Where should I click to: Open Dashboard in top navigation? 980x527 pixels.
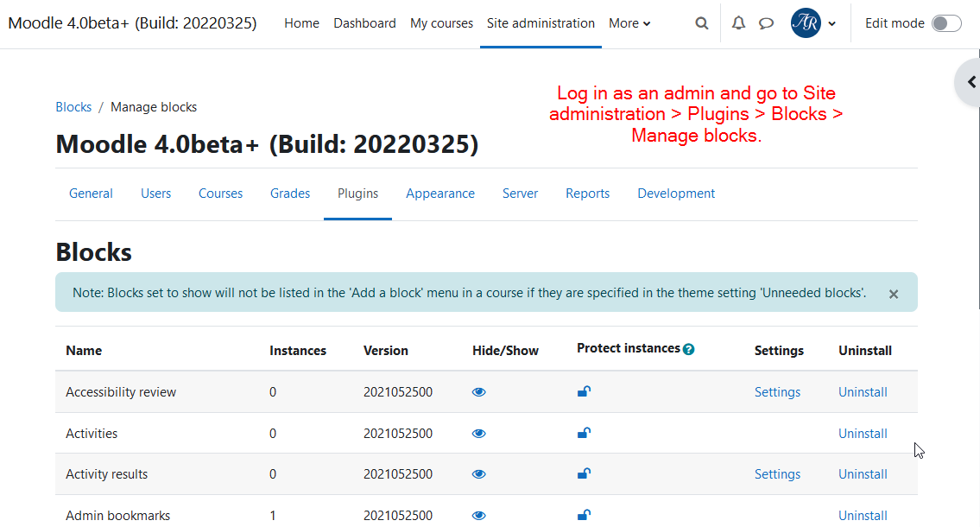pos(364,23)
